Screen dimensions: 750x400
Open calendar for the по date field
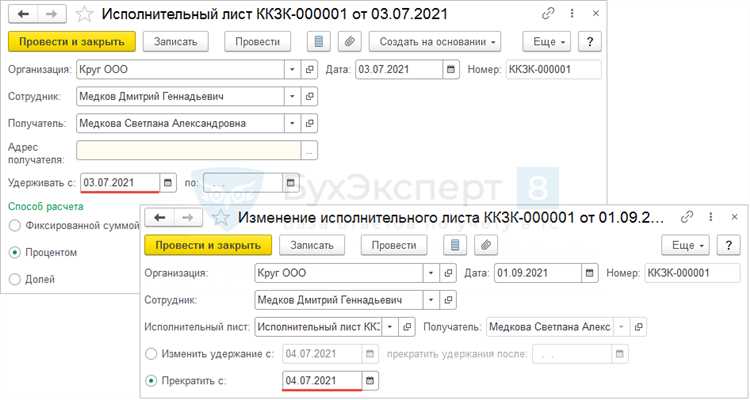pos(291,183)
